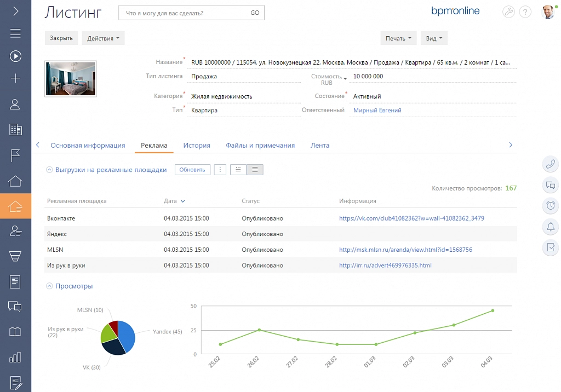Select the highlighted real estate section in sidebar
Screen dimensions: 561x392
pos(15,207)
